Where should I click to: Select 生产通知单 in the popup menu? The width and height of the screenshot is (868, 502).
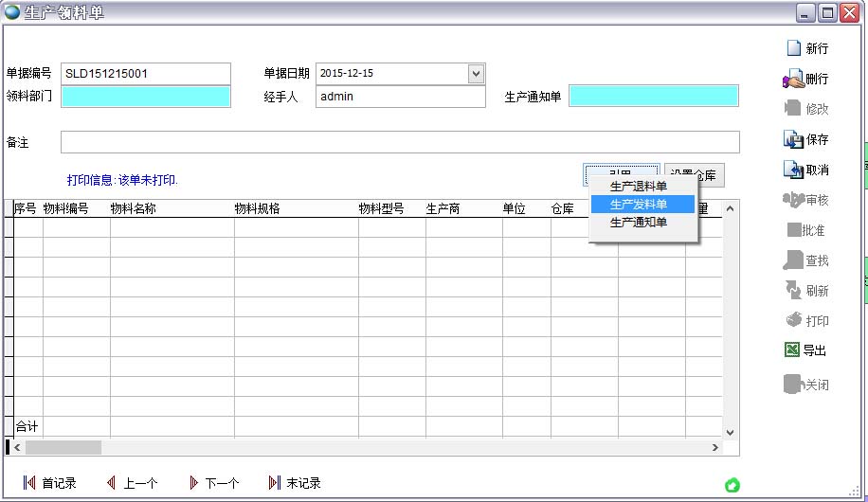point(638,223)
